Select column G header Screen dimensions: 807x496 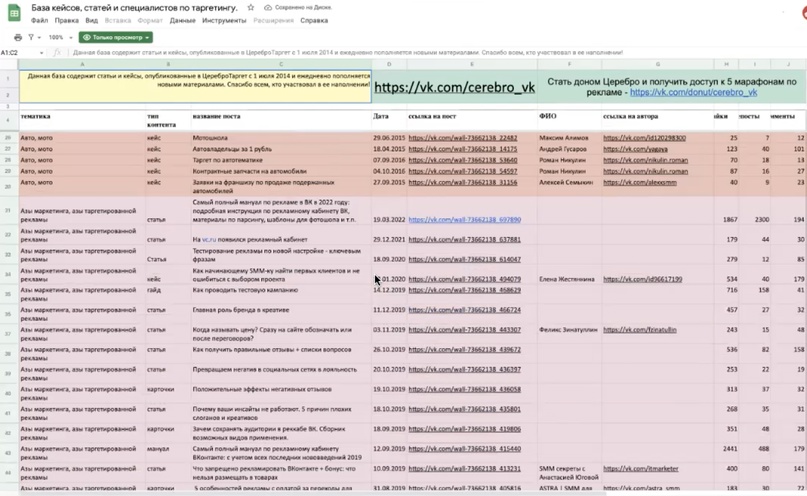pyautogui.click(x=658, y=64)
